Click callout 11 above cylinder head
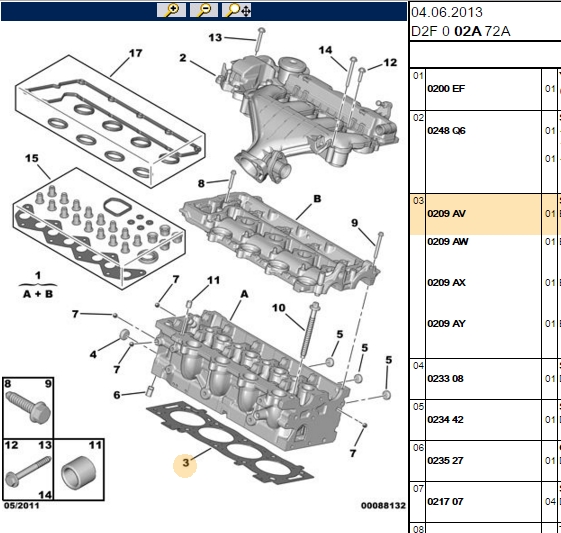 [x=214, y=280]
